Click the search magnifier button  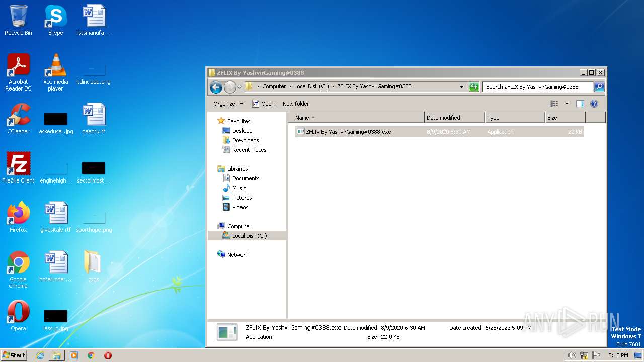click(x=599, y=86)
